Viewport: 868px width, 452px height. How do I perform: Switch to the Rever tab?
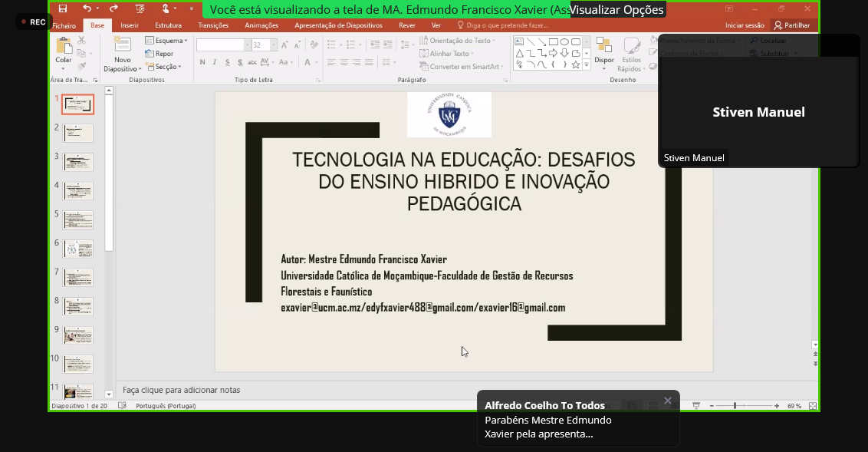(407, 25)
